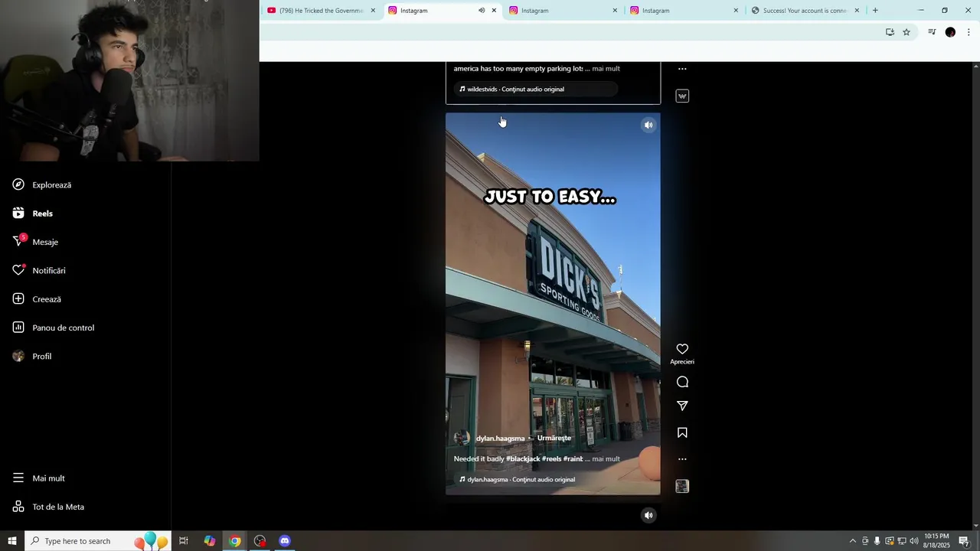Viewport: 980px width, 551px height.
Task: Click install app icon in address bar
Action: (x=890, y=32)
